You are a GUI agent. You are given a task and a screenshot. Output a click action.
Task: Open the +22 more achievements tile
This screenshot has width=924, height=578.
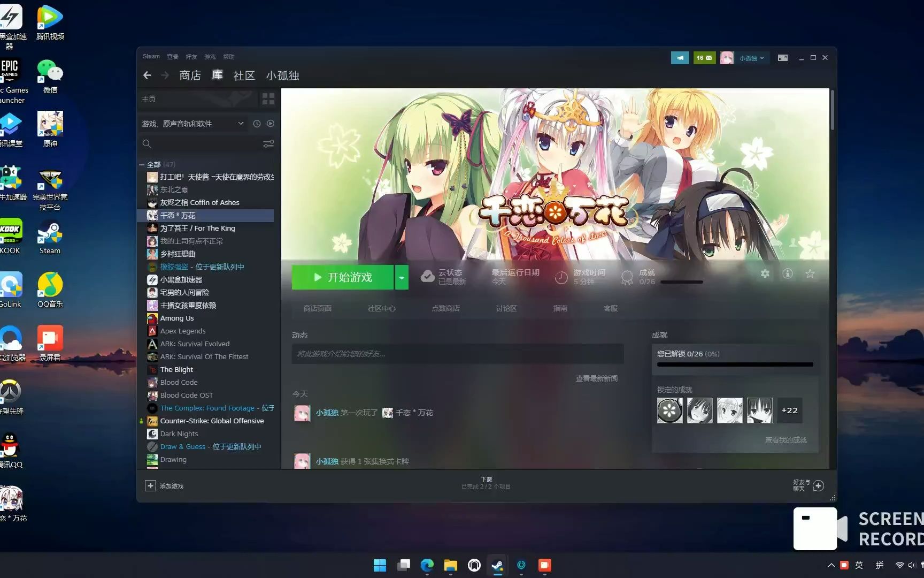click(x=789, y=410)
